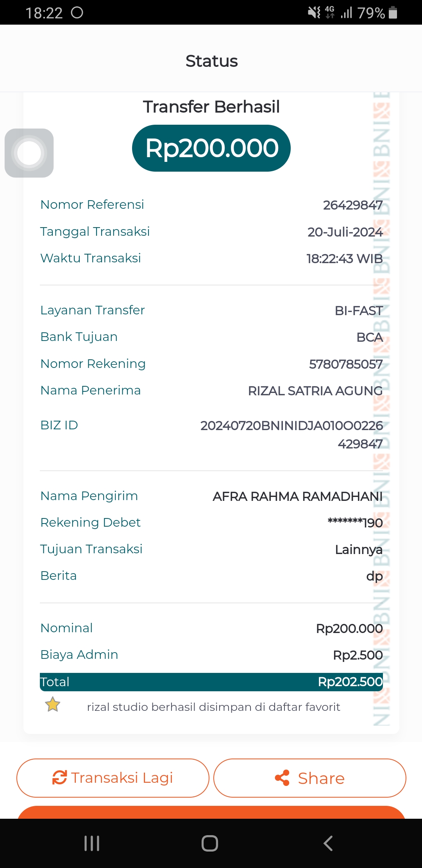Viewport: 422px width, 868px height.
Task: Tap recipient name RIZAL SATRIA AGUNG
Action: 315,391
